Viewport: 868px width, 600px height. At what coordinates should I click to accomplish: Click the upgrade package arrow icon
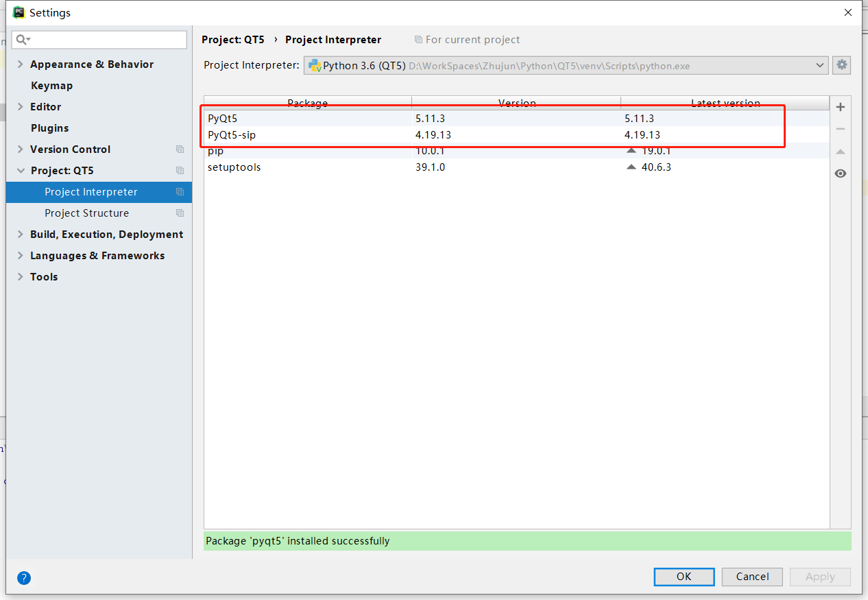840,152
